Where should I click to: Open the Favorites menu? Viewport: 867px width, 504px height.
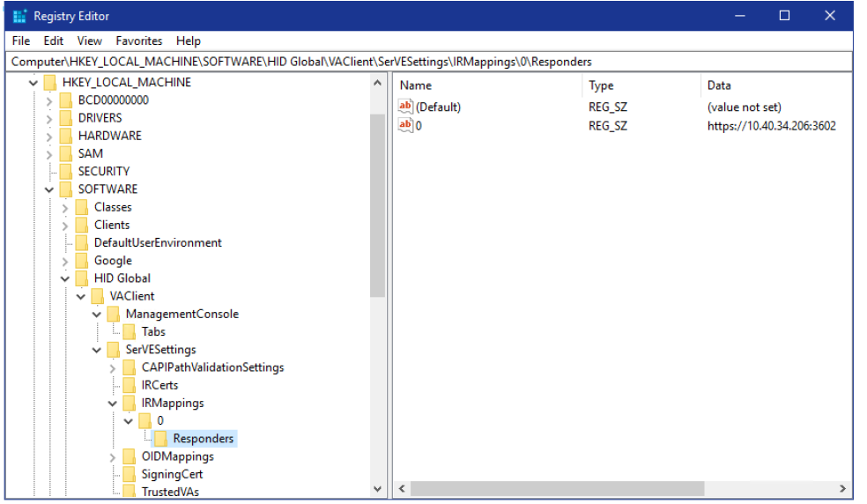point(139,41)
